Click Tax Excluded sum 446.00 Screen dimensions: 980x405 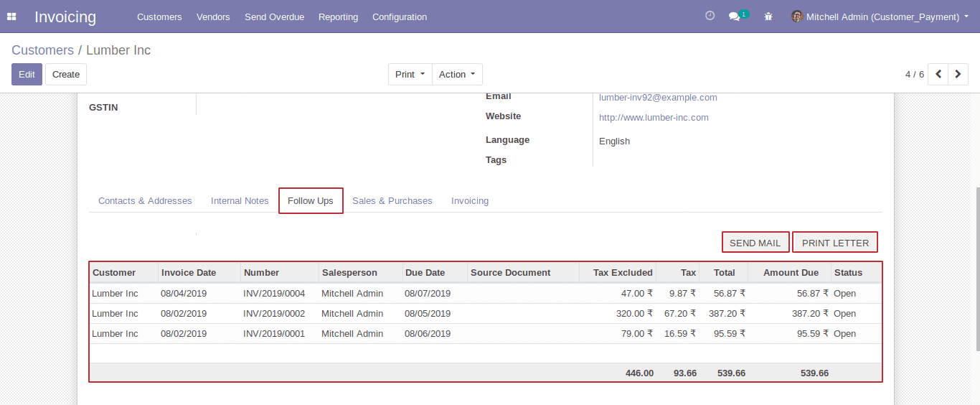639,373
